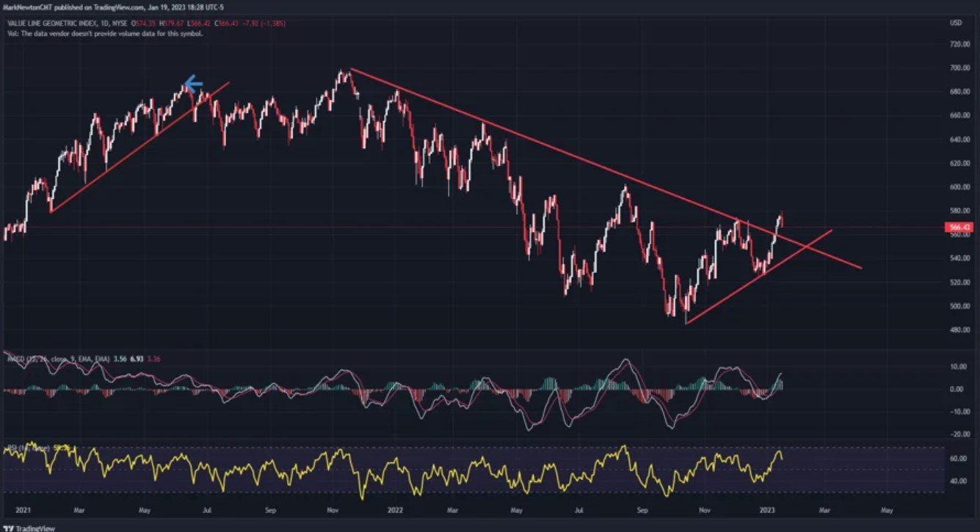
Task: Click the TradingView.com link in the header
Action: tap(117, 7)
